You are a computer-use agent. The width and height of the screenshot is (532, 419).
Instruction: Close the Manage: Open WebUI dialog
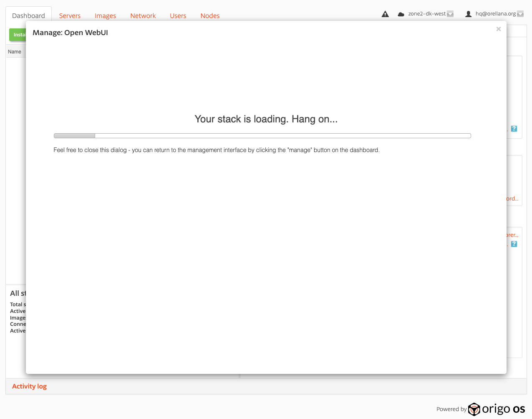tap(498, 29)
